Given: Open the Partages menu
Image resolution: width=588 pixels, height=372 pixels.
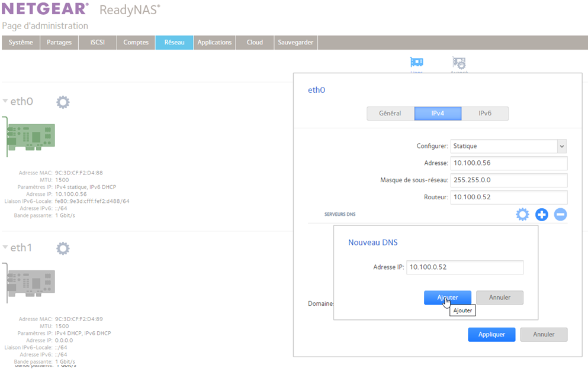Looking at the screenshot, I should point(59,43).
